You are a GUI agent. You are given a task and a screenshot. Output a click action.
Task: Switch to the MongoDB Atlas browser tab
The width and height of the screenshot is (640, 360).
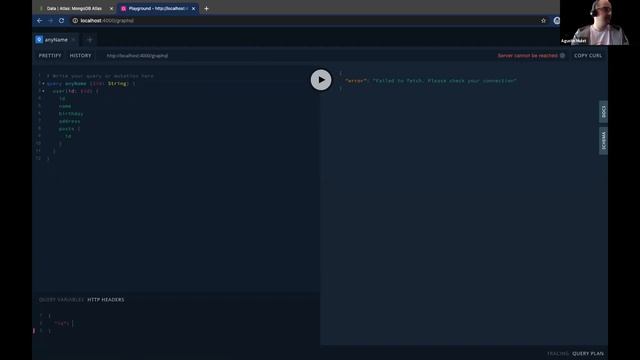click(74, 8)
